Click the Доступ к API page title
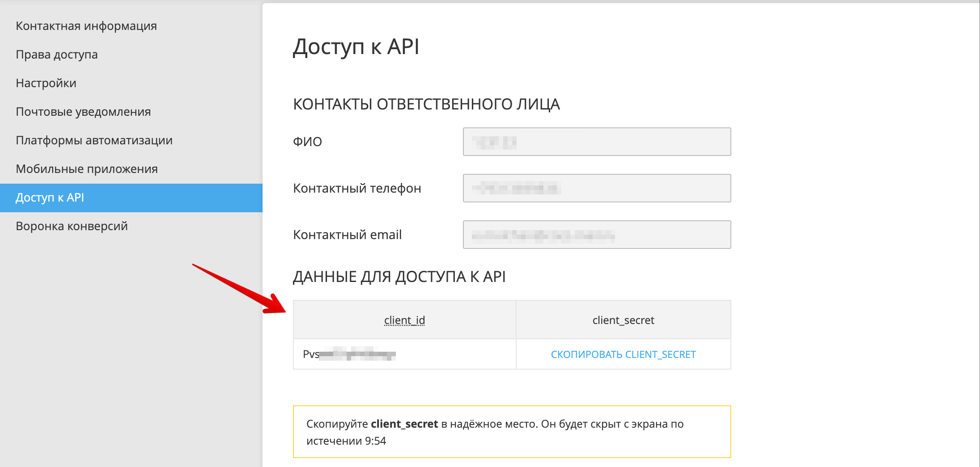 click(x=356, y=47)
